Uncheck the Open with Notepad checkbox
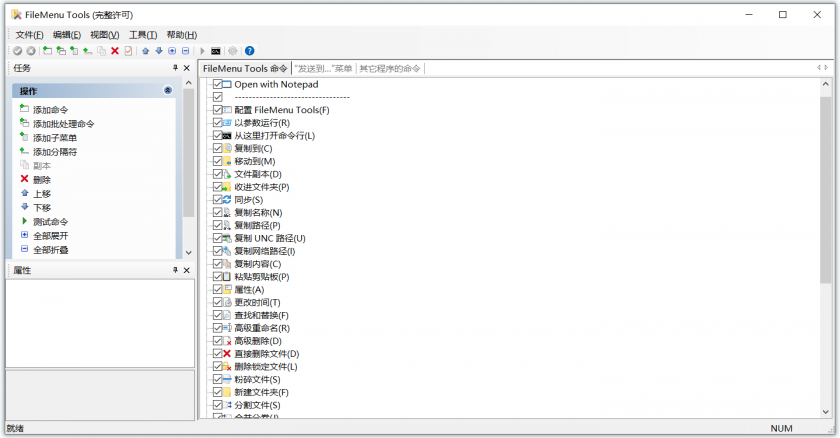840x438 pixels. coord(217,85)
